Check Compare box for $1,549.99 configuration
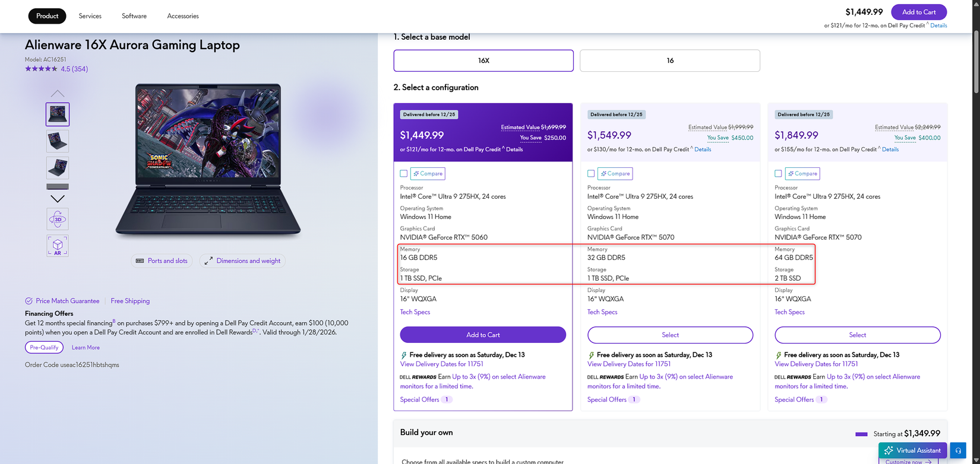980x464 pixels. pyautogui.click(x=591, y=173)
